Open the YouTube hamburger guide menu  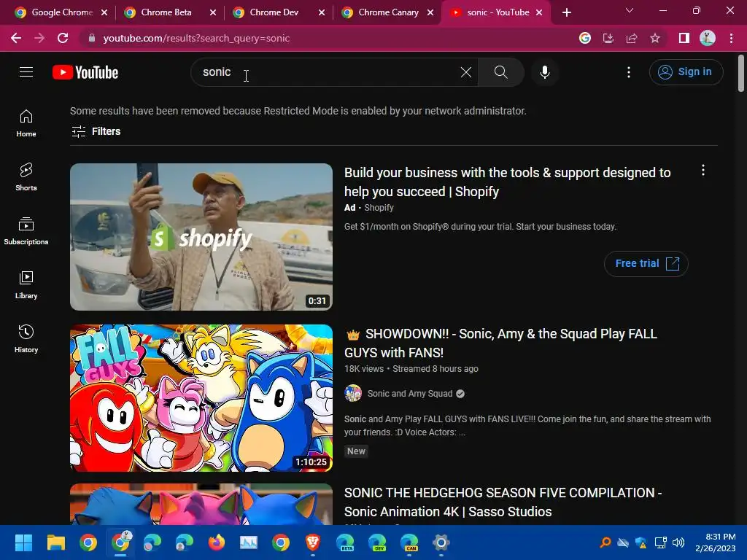(x=26, y=72)
